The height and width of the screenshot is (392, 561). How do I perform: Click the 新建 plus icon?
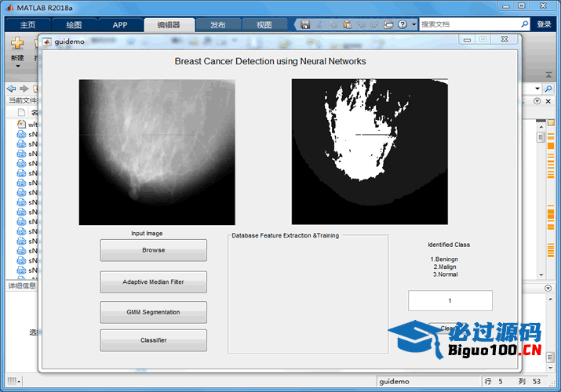point(17,43)
